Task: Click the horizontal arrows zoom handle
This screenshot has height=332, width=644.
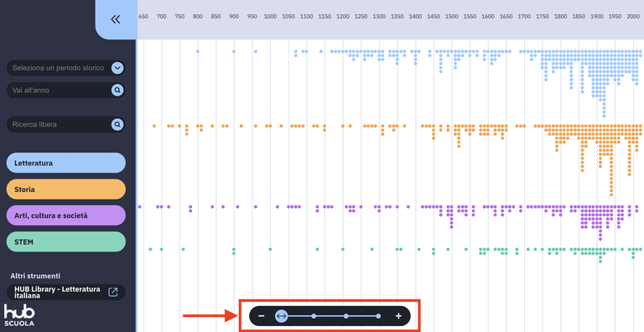Action: coord(282,316)
